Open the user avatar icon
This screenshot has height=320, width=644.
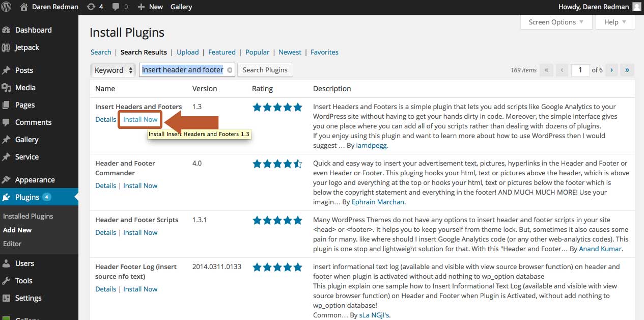click(637, 7)
